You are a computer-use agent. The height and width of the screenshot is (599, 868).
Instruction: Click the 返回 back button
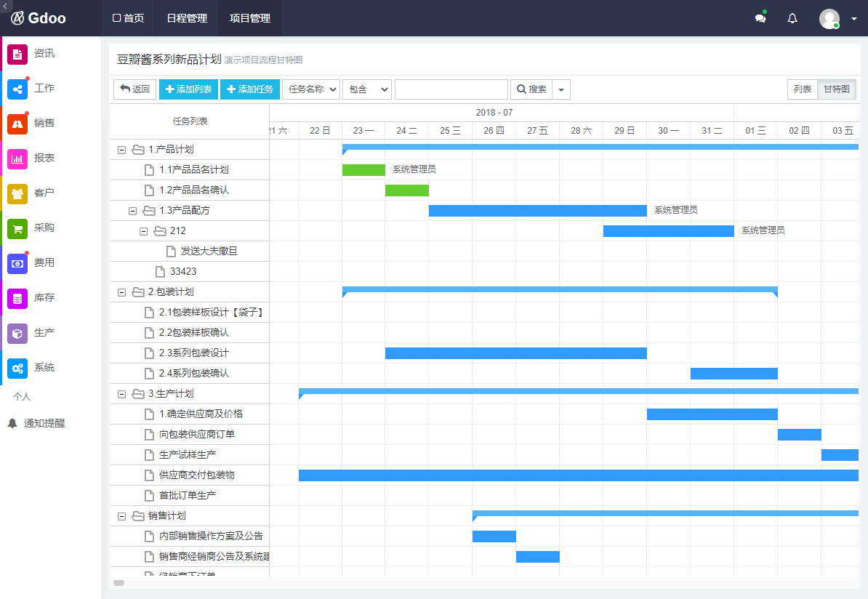click(x=134, y=89)
